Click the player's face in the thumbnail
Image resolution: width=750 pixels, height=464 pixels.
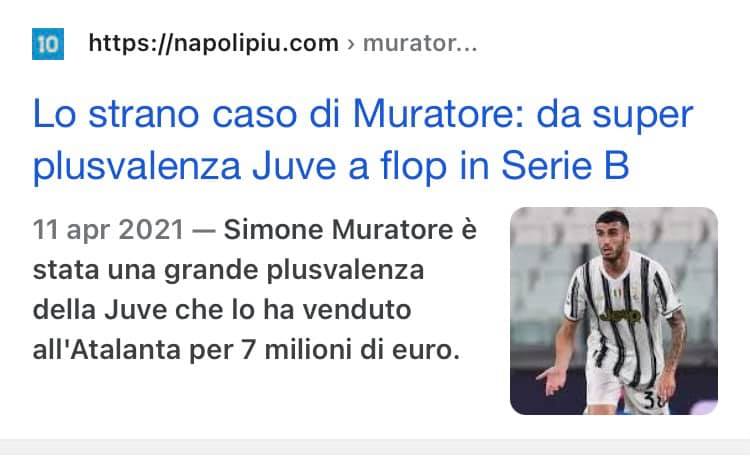[x=612, y=237]
